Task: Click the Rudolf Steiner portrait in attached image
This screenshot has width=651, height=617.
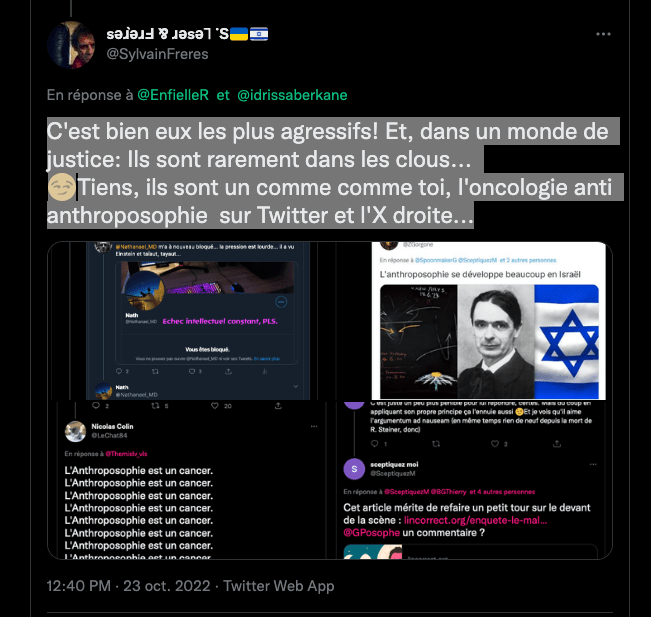Action: [495, 341]
